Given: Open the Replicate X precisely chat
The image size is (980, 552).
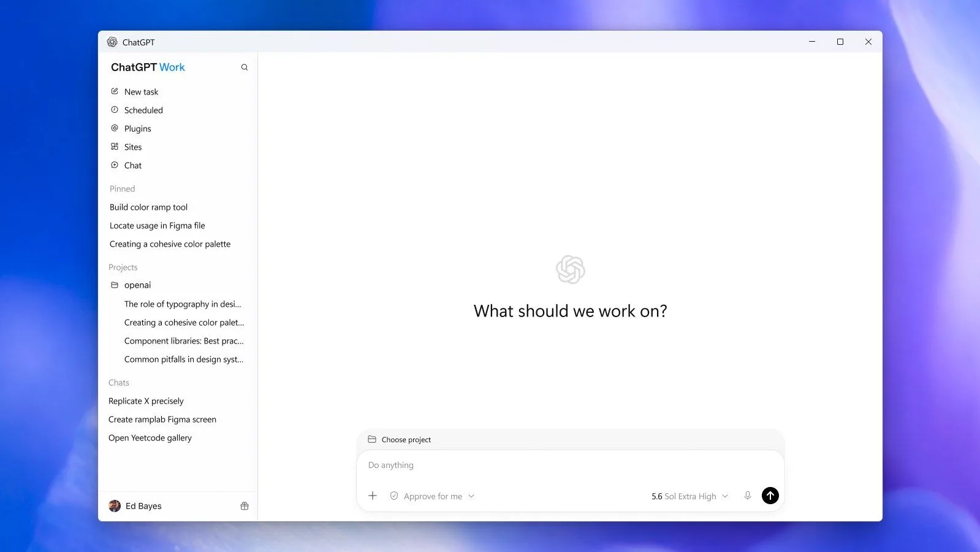Looking at the screenshot, I should (x=146, y=401).
